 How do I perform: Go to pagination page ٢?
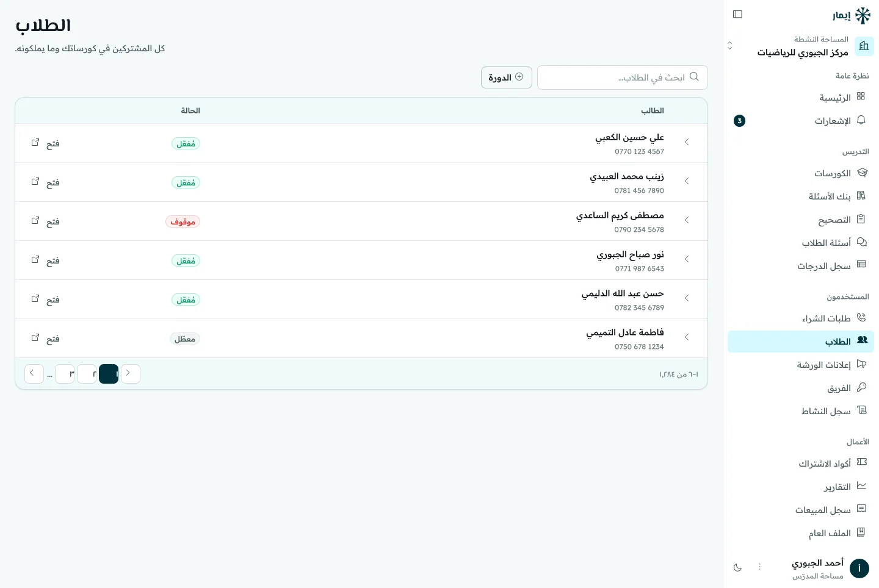(87, 374)
